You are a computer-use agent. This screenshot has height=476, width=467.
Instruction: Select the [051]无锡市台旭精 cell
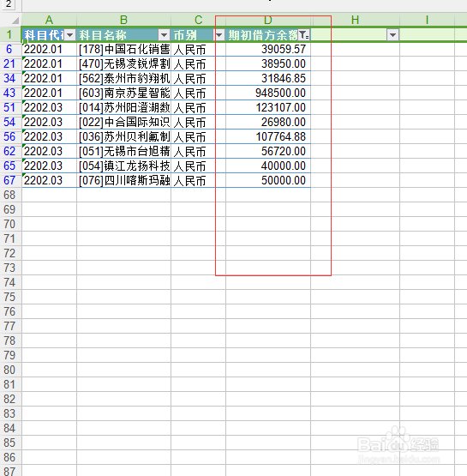[x=123, y=151]
